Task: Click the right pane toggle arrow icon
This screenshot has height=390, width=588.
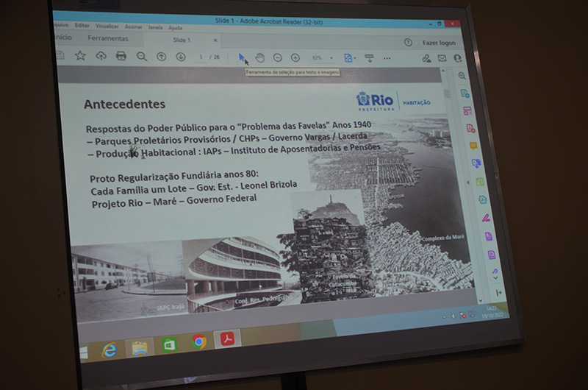Action: (468, 182)
